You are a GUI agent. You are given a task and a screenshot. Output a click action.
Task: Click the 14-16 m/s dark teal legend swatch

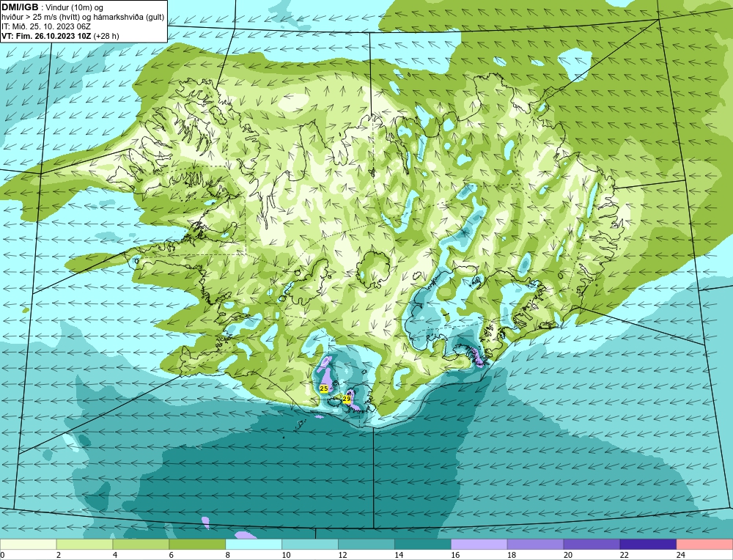423,545
